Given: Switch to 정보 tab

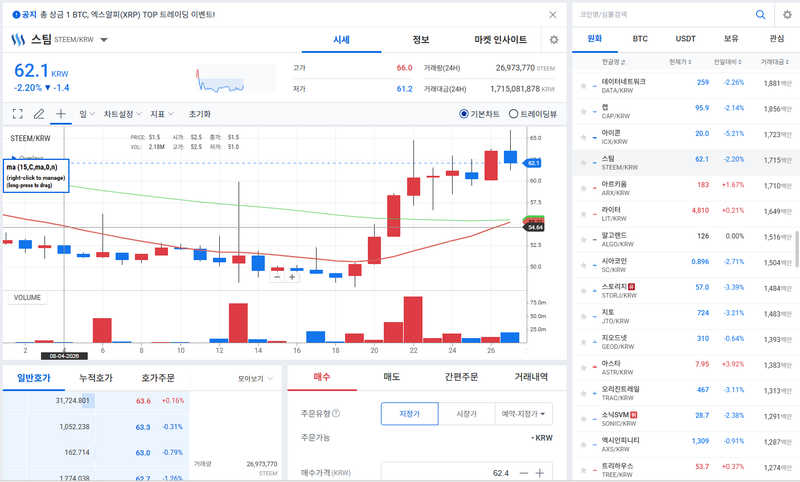Looking at the screenshot, I should [x=421, y=40].
